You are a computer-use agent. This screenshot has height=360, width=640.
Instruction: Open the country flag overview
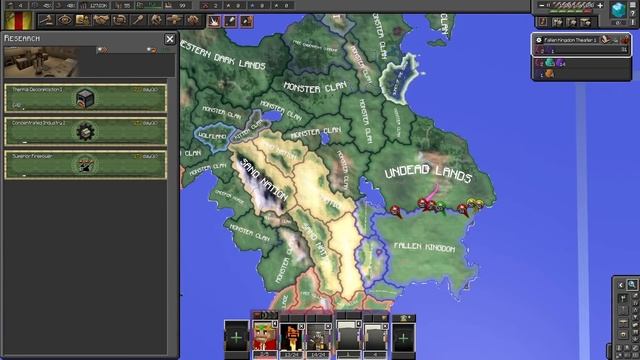click(x=19, y=20)
